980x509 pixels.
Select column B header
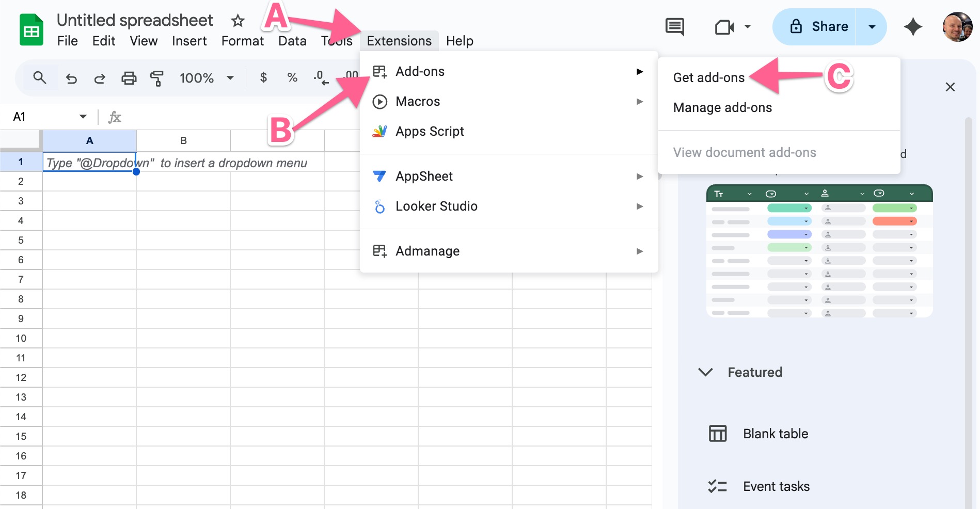point(183,140)
